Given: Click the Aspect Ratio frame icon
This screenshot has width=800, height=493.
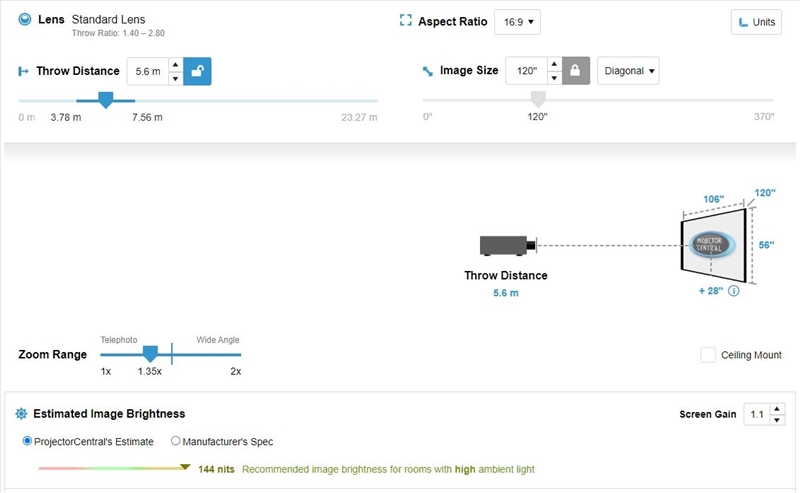Looking at the screenshot, I should (x=406, y=20).
